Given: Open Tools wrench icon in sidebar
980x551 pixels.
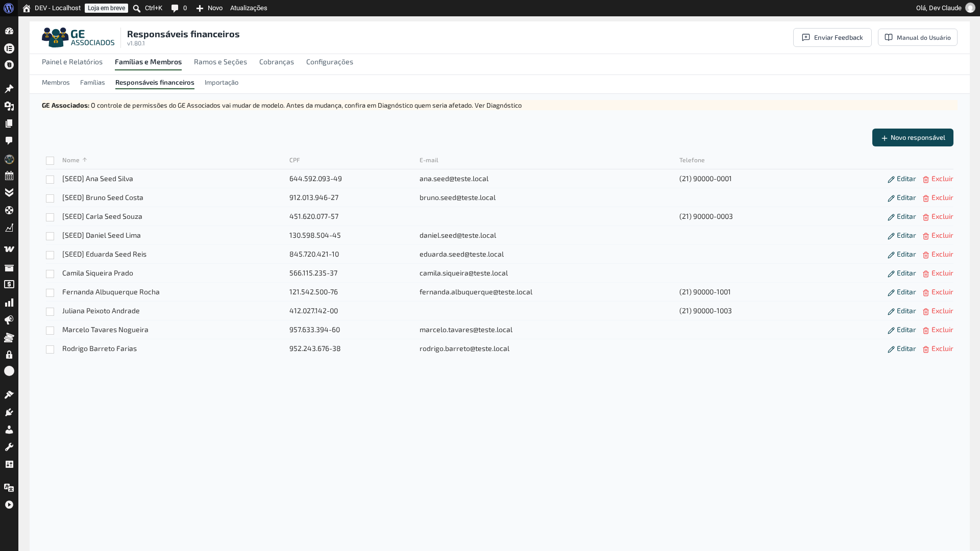Looking at the screenshot, I should 9,447.
